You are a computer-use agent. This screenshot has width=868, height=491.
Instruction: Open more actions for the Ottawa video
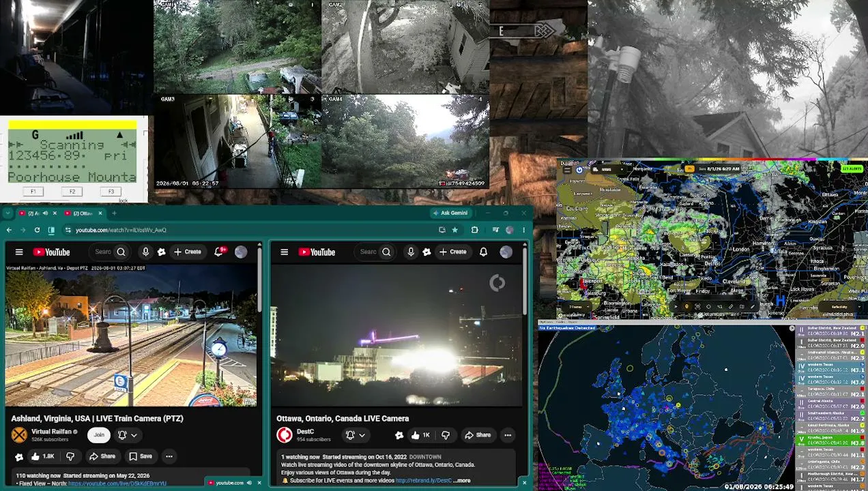pos(508,435)
